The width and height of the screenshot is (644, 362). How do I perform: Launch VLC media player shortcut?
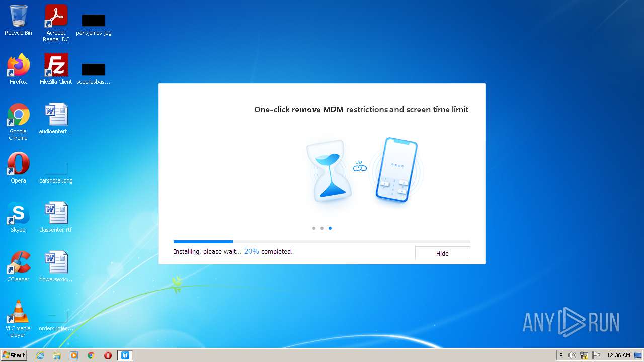tap(18, 319)
